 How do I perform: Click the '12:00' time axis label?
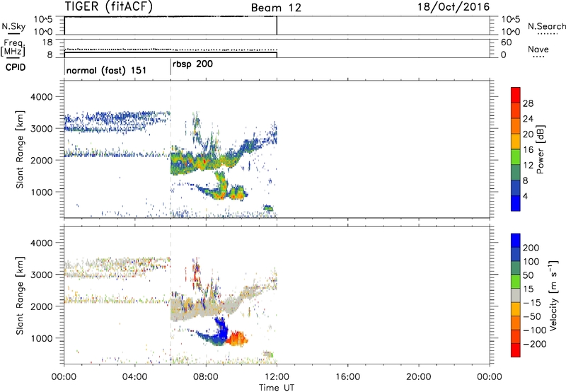click(277, 377)
